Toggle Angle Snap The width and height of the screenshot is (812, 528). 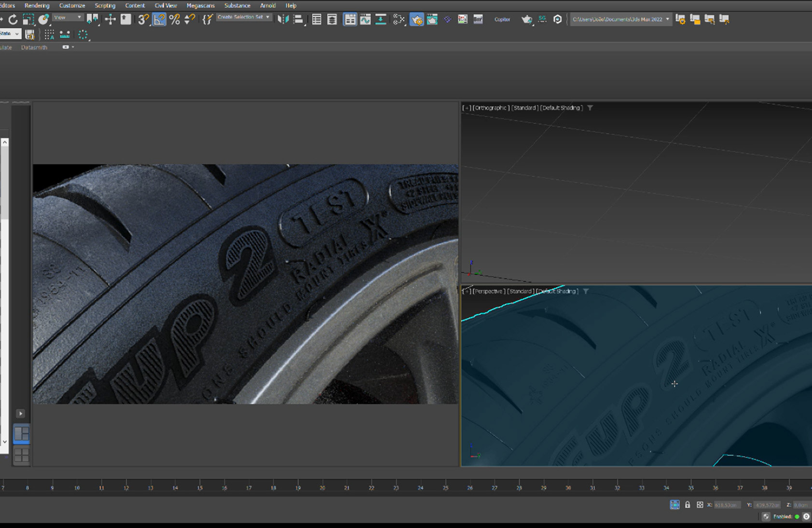pyautogui.click(x=159, y=19)
